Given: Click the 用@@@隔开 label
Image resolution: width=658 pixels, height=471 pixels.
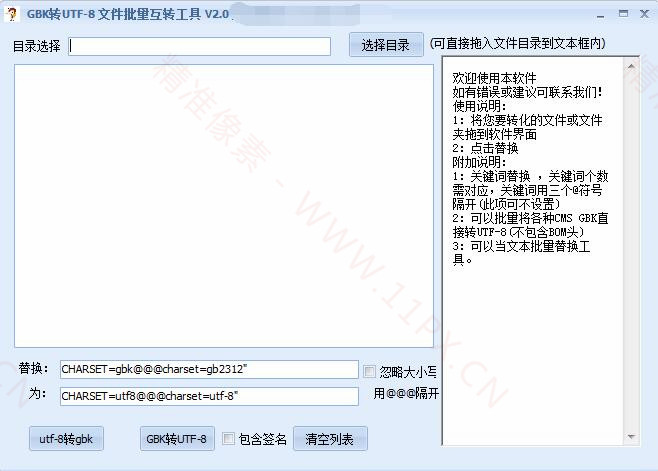Looking at the screenshot, I should (x=406, y=393).
